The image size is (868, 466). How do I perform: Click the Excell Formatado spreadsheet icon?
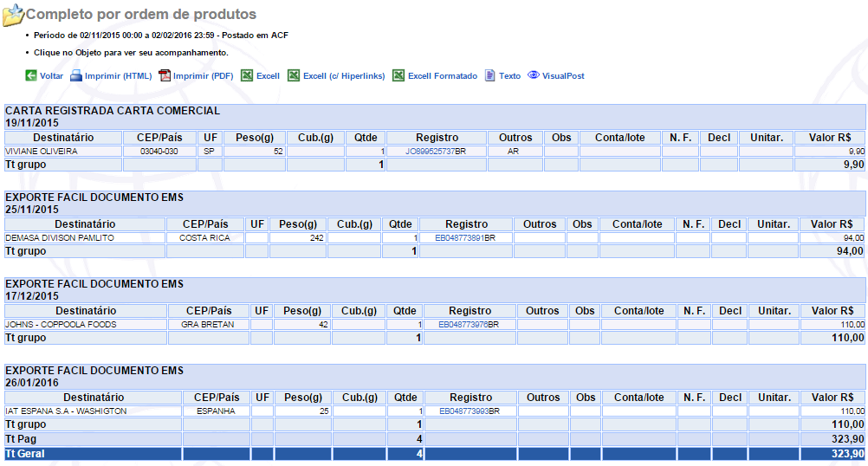pyautogui.click(x=398, y=76)
